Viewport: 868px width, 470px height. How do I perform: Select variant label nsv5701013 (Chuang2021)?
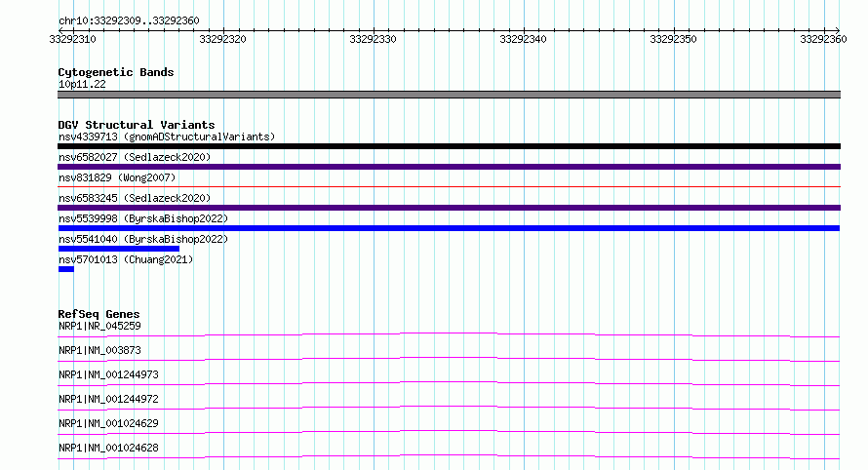pos(126,259)
